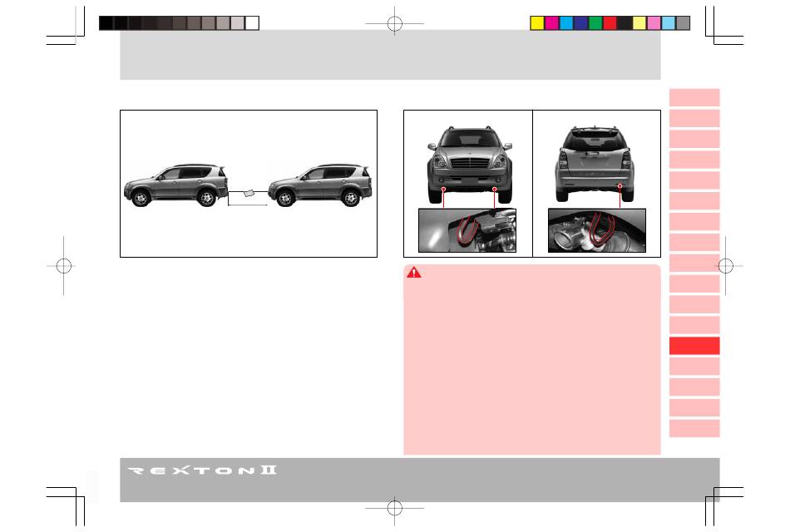Click the top center registration crosshair mark
The image size is (790, 532).
coord(394,23)
